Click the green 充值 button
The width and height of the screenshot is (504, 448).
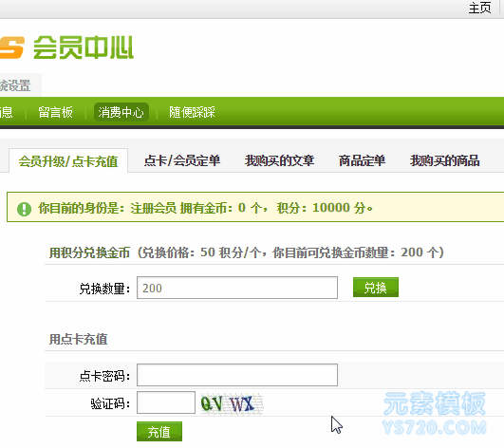(159, 432)
